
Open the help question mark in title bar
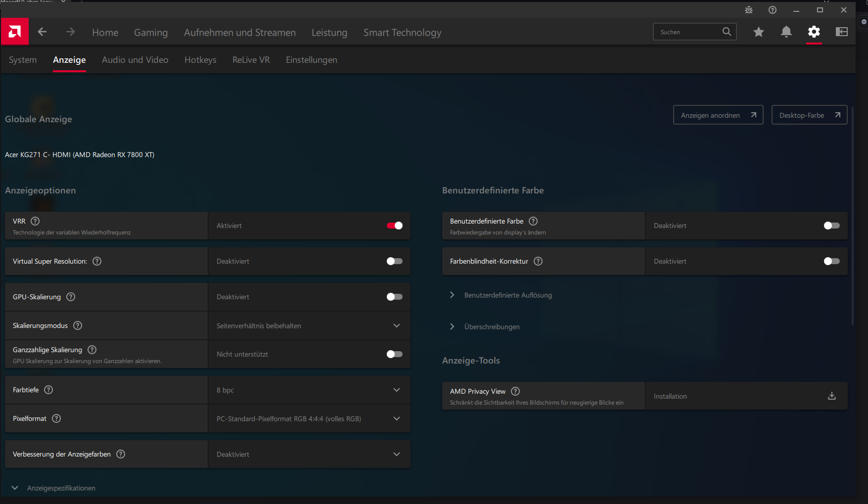pos(773,10)
